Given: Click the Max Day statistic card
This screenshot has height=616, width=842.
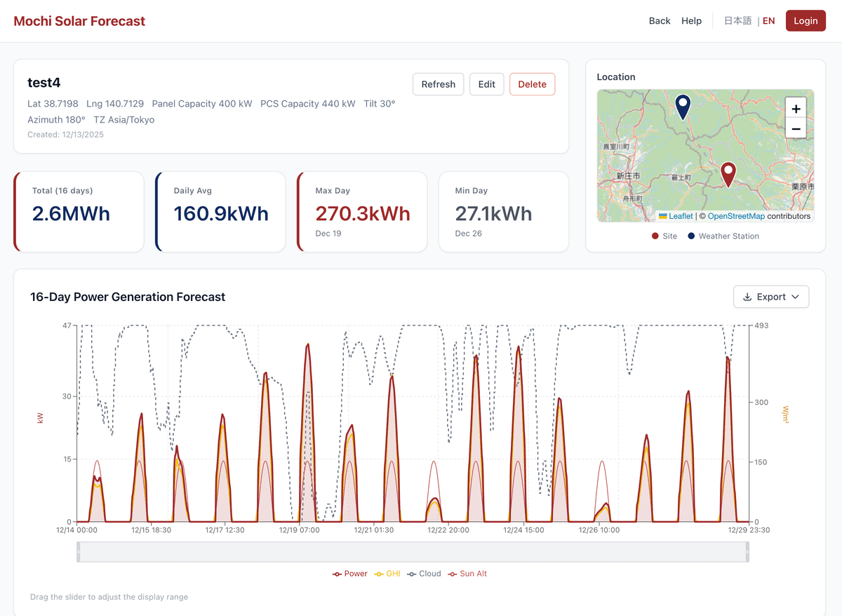Looking at the screenshot, I should coord(361,210).
